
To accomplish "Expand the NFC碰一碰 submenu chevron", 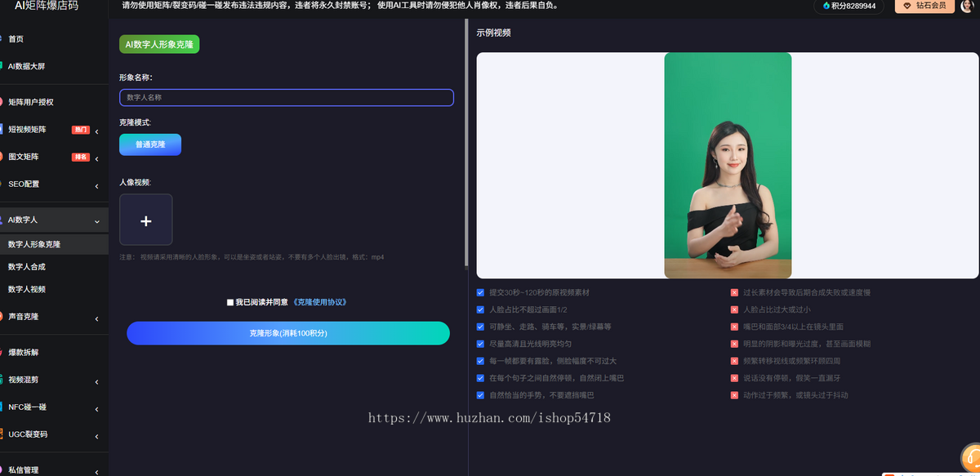I will point(97,408).
